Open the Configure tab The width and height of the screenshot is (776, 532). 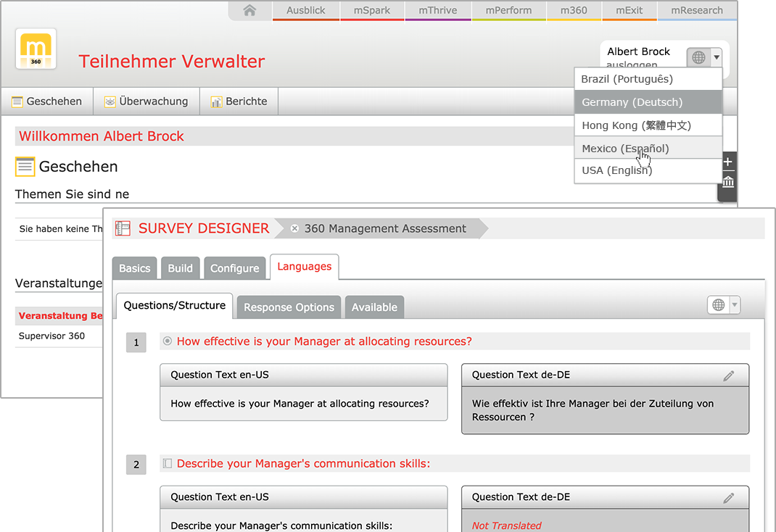click(x=234, y=268)
